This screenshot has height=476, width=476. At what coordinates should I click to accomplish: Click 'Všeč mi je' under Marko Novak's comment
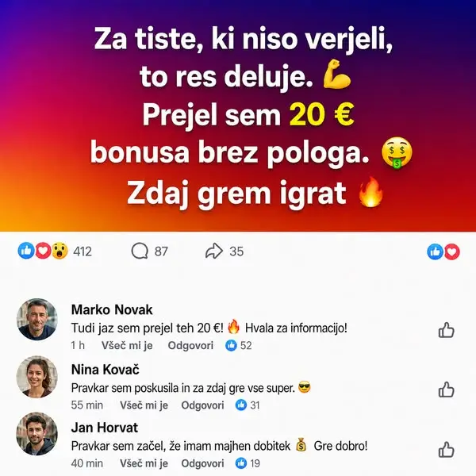point(127,345)
